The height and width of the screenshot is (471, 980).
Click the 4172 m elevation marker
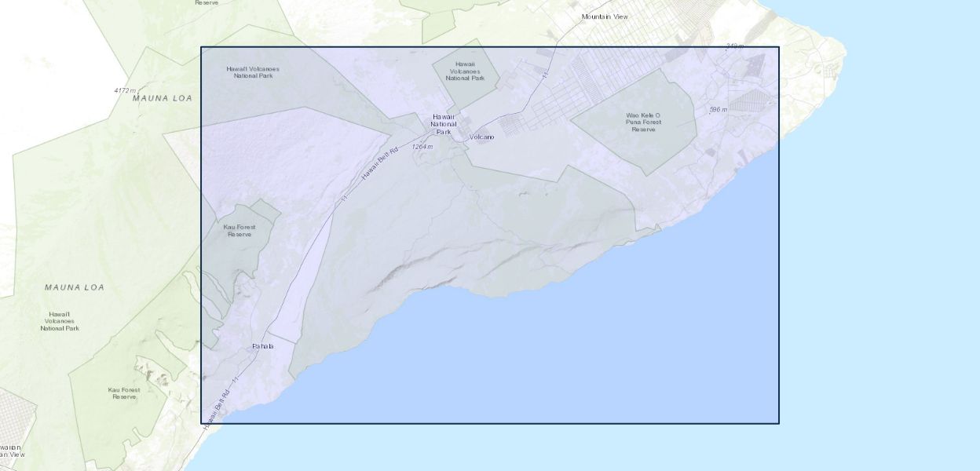(x=125, y=91)
